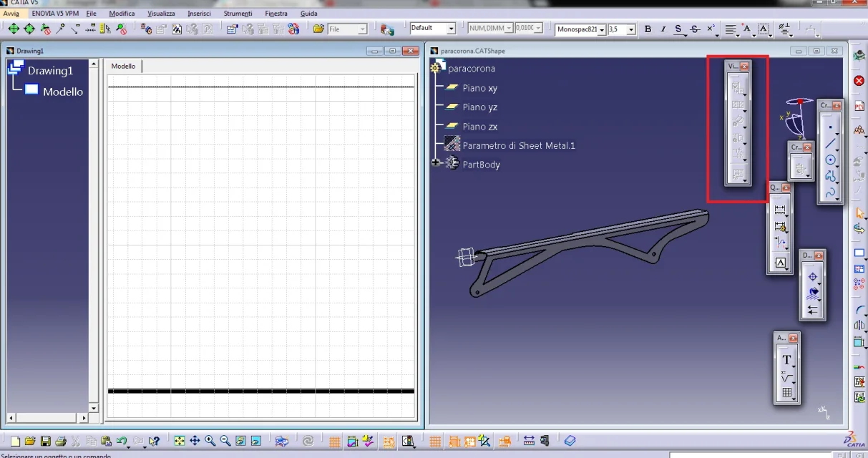
Task: Click the tree pane vertical scrollbar down arrow in Drawing1
Action: (x=93, y=408)
